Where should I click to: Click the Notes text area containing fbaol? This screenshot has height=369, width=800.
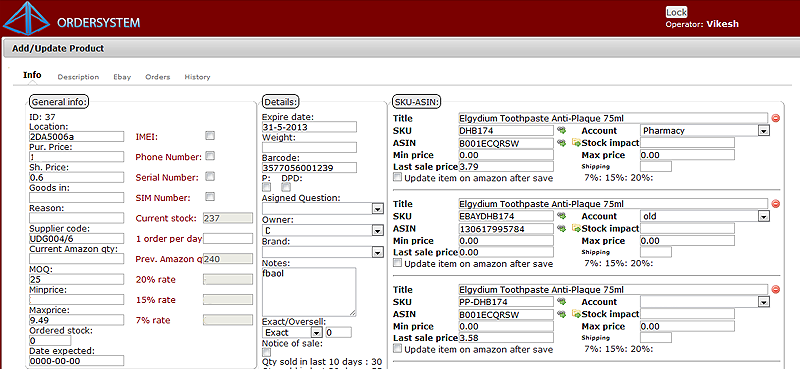click(309, 292)
